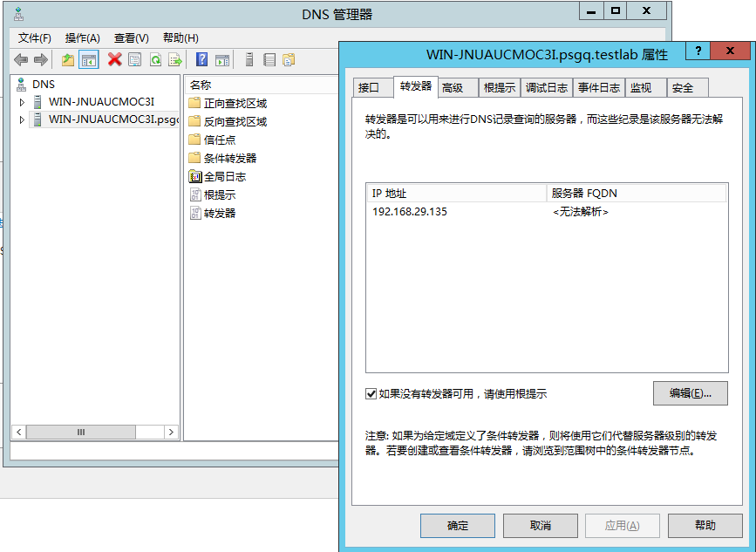
Task: Click the red X delete toolbar icon
Action: (114, 59)
